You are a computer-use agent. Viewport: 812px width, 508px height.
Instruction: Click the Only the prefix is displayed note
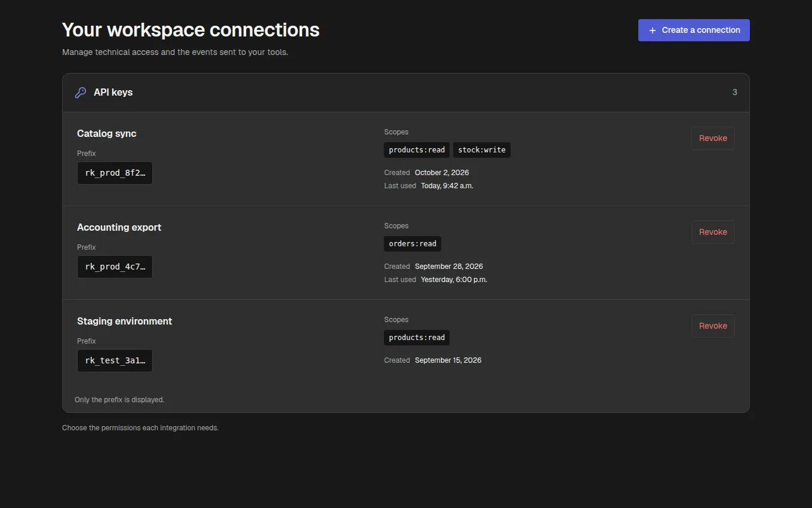coord(119,400)
